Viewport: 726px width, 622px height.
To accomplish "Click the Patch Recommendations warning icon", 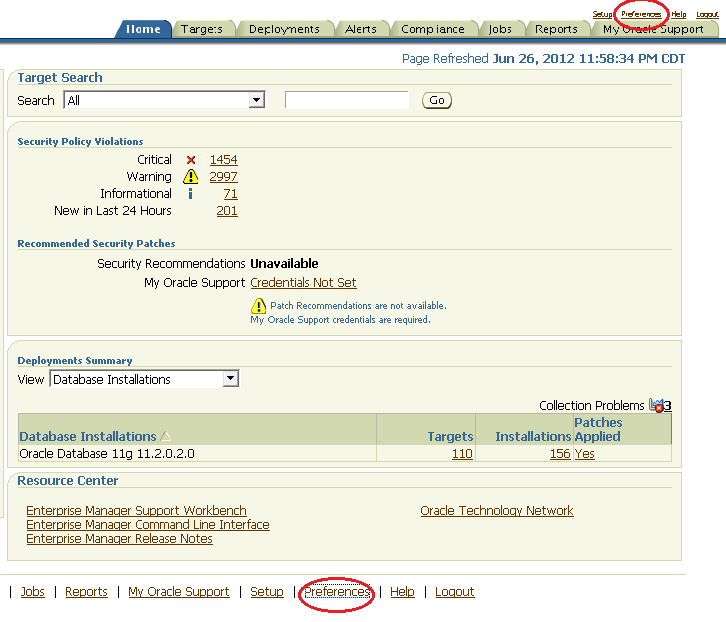I will click(x=258, y=306).
